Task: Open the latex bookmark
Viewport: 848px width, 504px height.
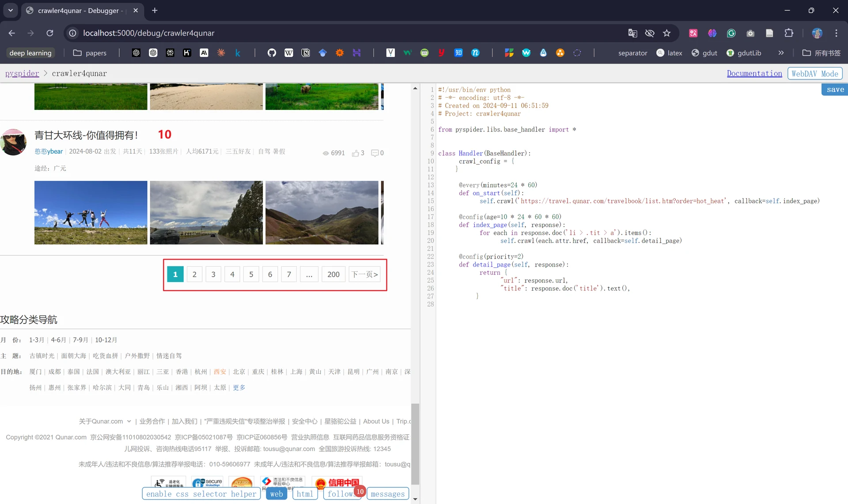Action: click(669, 53)
